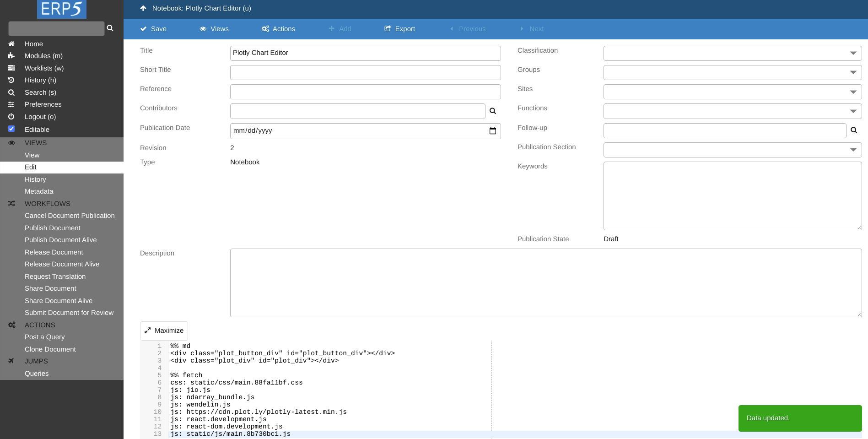This screenshot has width=868, height=439.
Task: Click the Maximize expand-arrows icon
Action: tap(148, 331)
